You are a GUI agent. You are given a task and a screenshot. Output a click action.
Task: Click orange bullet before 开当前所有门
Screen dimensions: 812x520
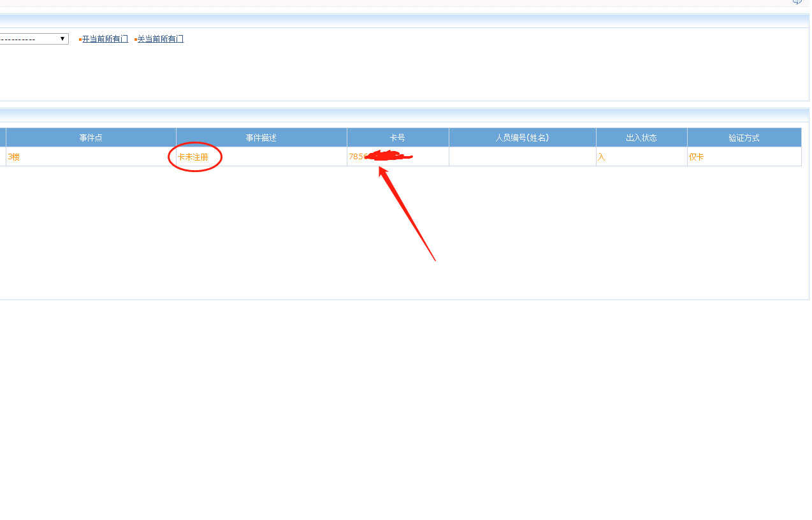[80, 40]
